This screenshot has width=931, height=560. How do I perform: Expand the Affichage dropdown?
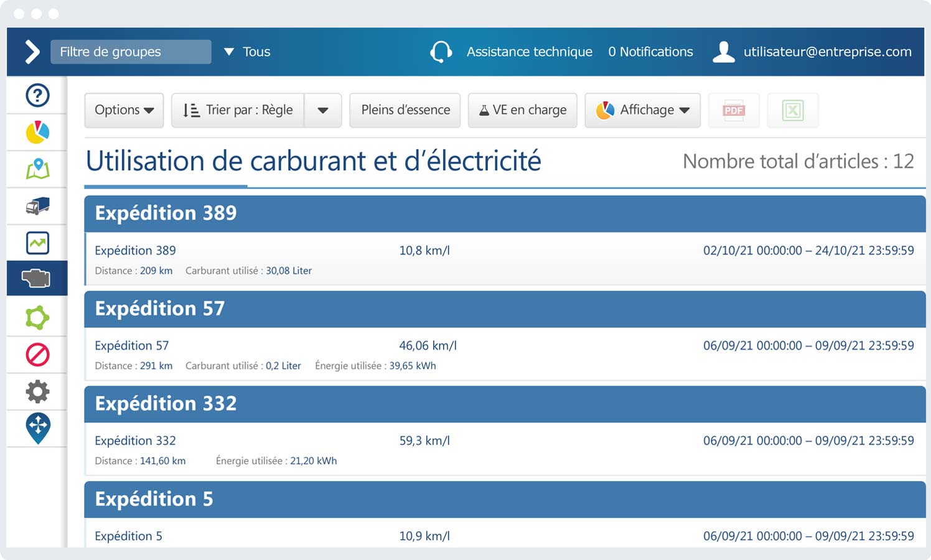point(642,110)
